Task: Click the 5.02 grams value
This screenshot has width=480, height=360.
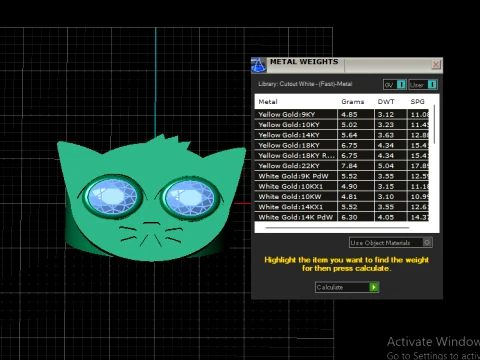Action: 349,125
